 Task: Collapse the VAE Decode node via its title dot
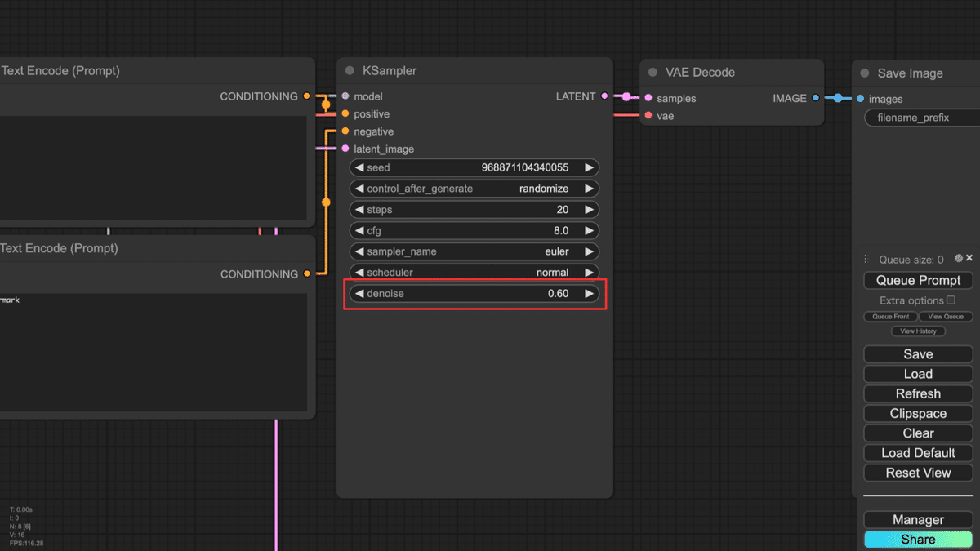coord(653,73)
